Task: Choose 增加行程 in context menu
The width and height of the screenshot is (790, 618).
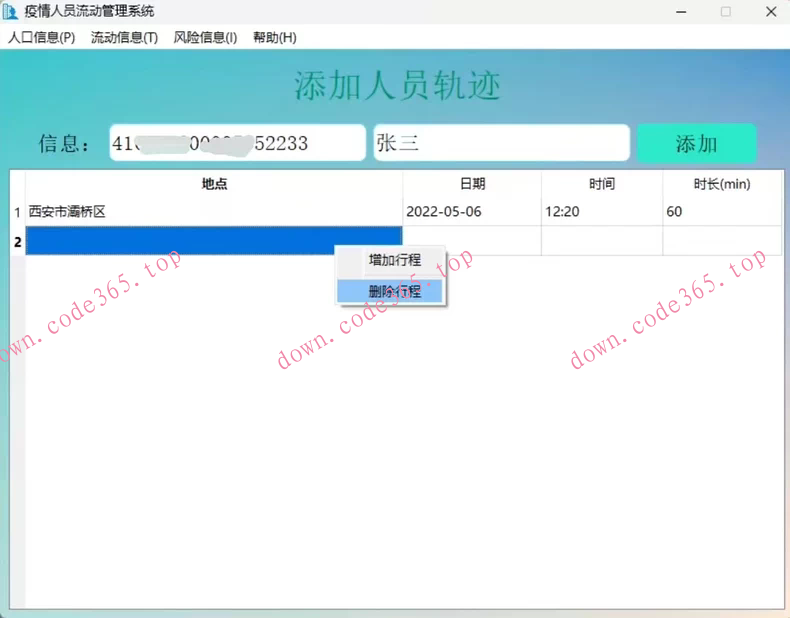Action: [x=390, y=260]
